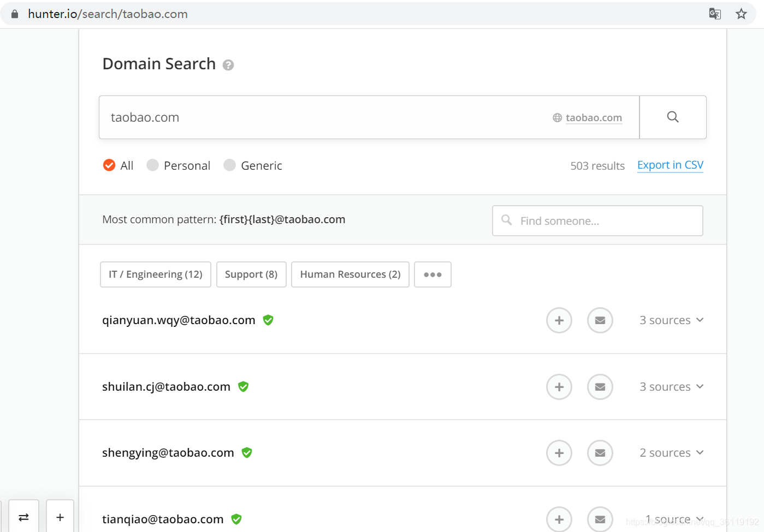Click the translate page icon in address bar
Image resolution: width=764 pixels, height=532 pixels.
(x=715, y=14)
